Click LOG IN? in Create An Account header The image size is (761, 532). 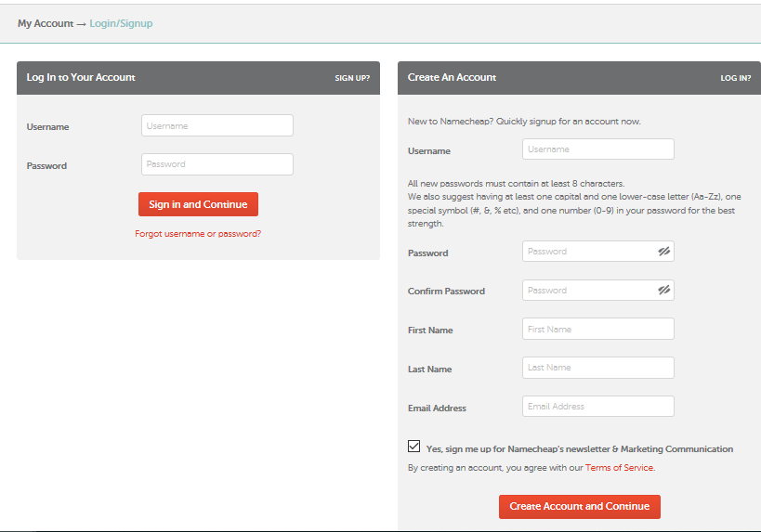tap(735, 78)
